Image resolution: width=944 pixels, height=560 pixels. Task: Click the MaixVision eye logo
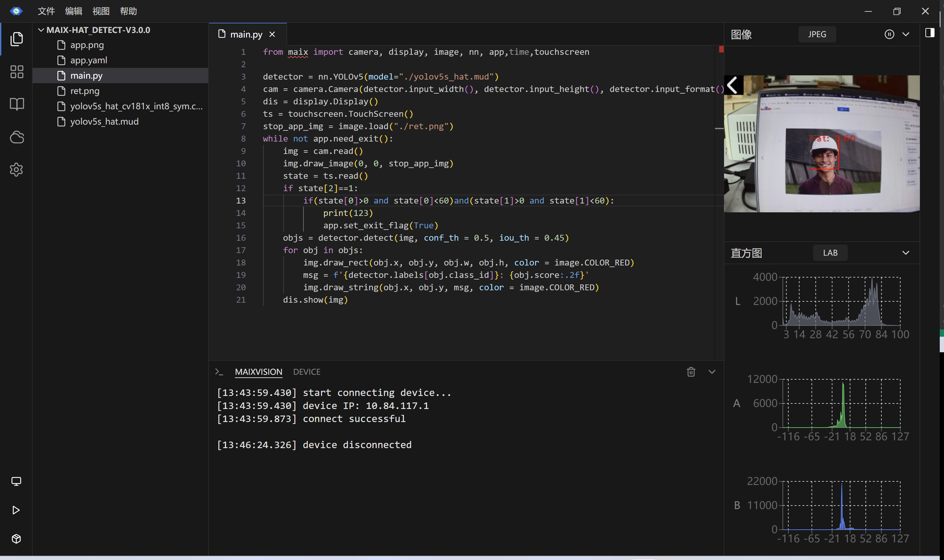16,11
